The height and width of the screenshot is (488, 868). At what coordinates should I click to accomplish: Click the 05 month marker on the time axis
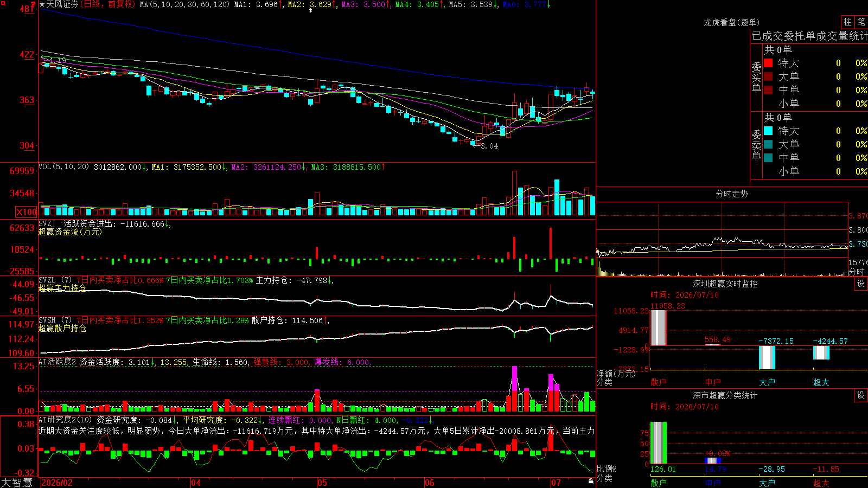[x=322, y=483]
